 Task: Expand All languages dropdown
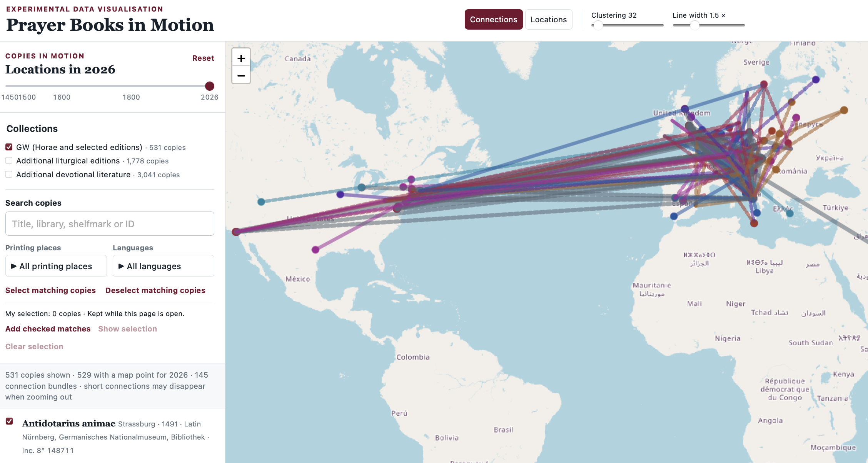pos(164,266)
